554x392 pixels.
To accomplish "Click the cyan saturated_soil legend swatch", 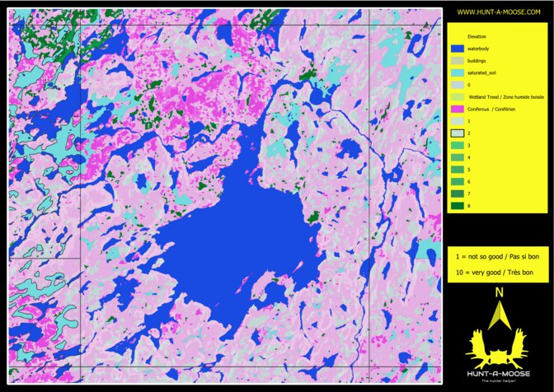I will click(458, 72).
